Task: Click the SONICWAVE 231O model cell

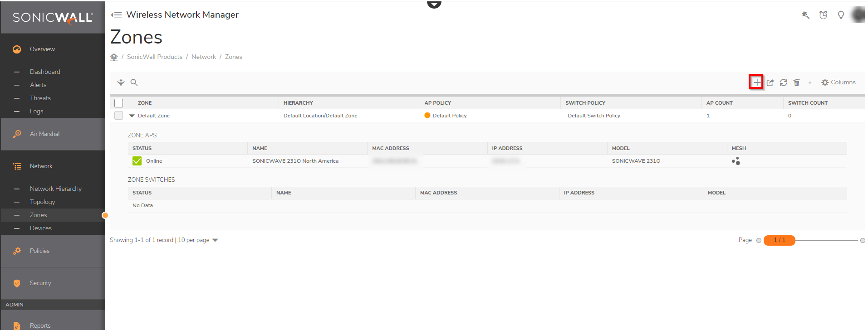Action: pyautogui.click(x=636, y=161)
